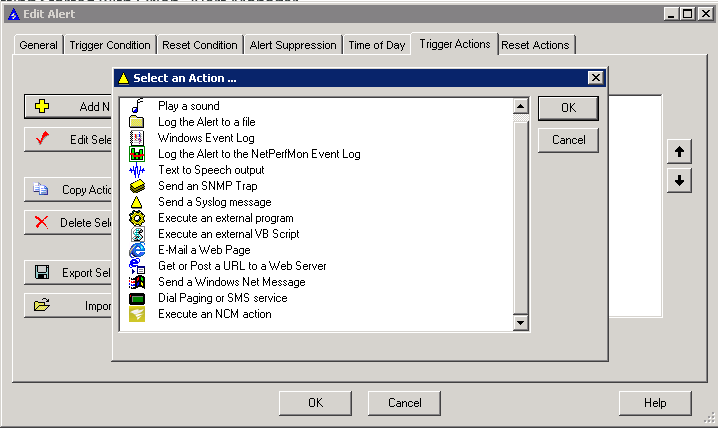Click the gear icon for external program
718x428 pixels.
(136, 218)
